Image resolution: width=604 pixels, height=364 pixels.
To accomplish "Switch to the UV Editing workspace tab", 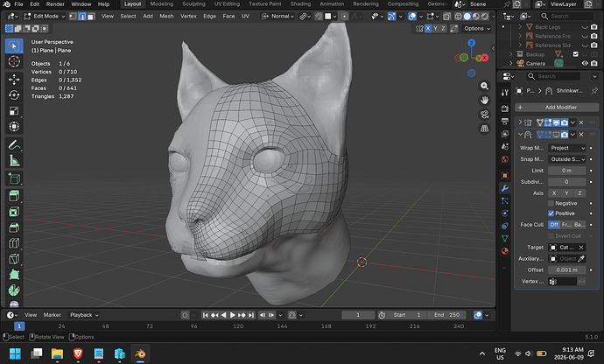I will pyautogui.click(x=227, y=4).
